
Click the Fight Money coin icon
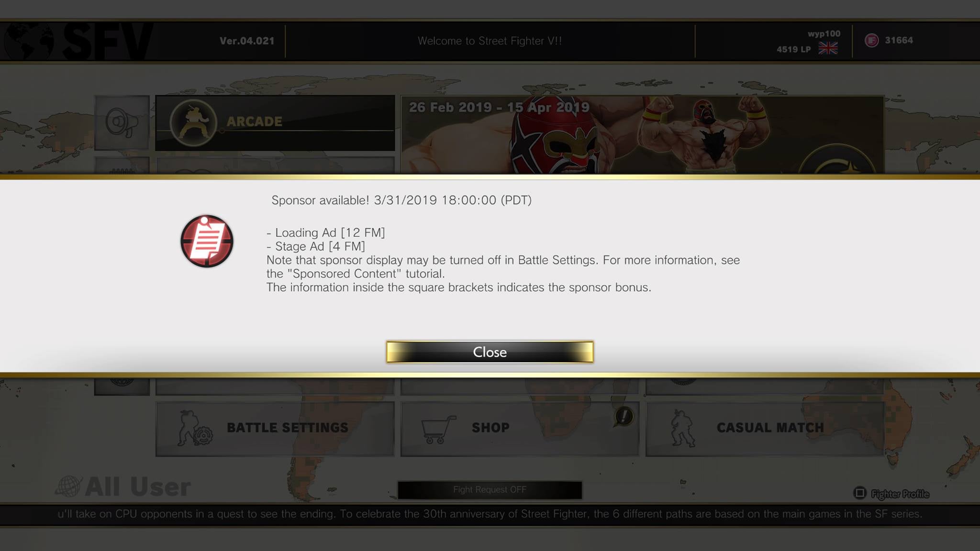click(x=872, y=41)
